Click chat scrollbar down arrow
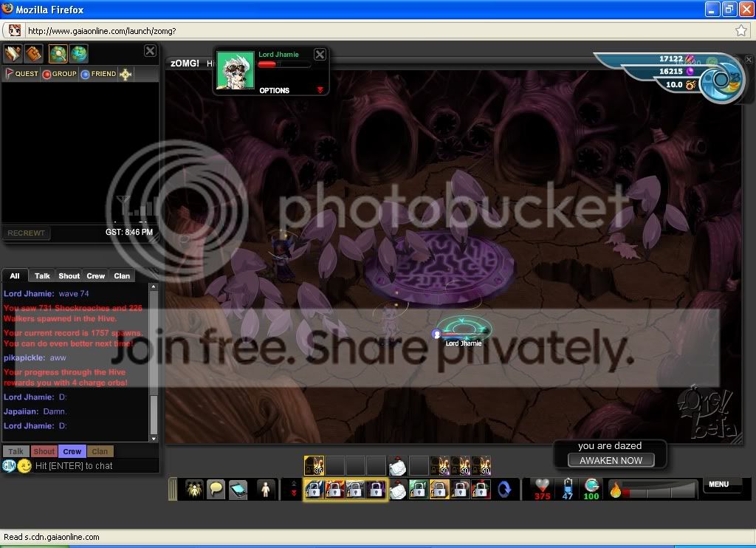 tap(154, 439)
